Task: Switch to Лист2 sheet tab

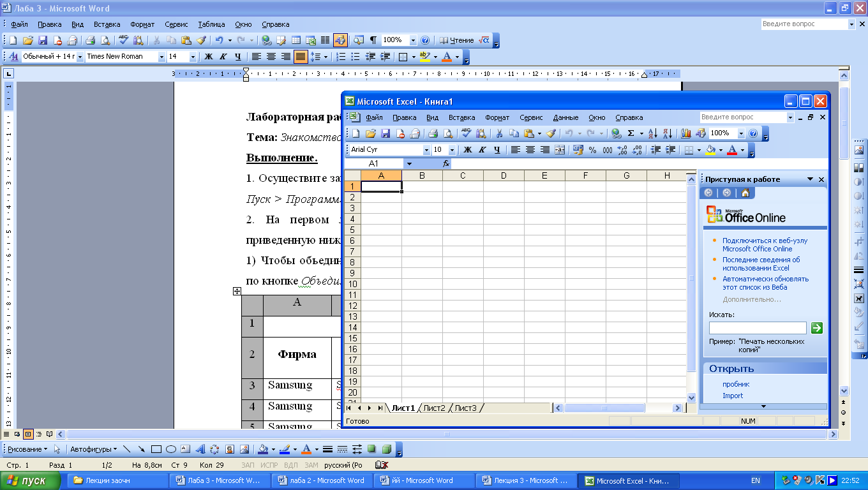Action: tap(434, 408)
